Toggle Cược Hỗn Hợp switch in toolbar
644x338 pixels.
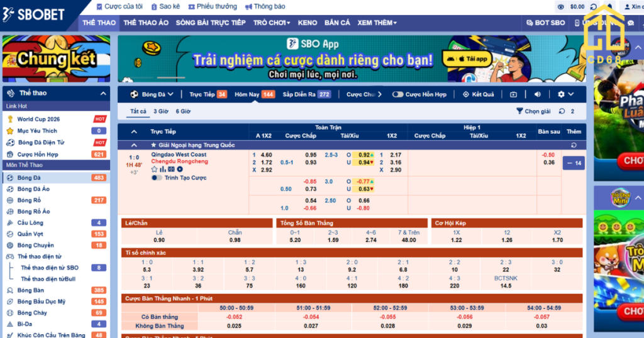click(397, 94)
